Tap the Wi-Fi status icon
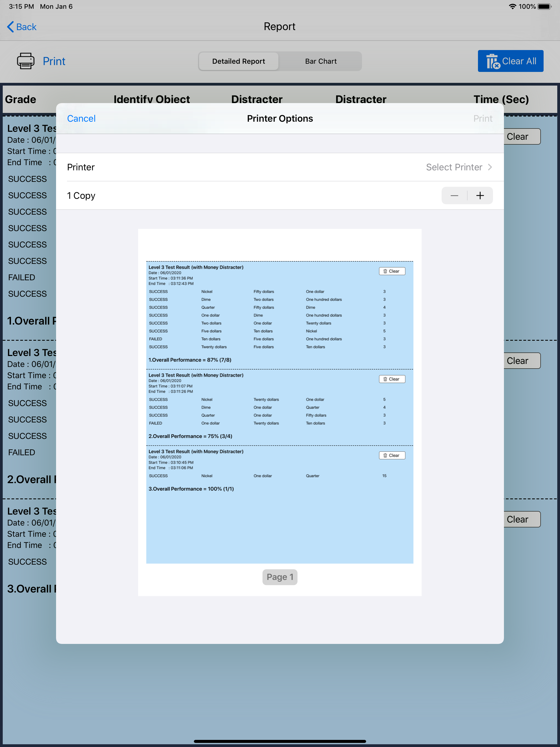The image size is (560, 747). [512, 6]
